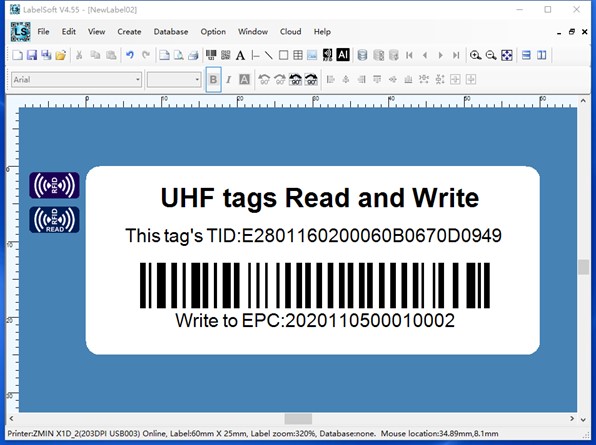Click the first rotate 90° icon

click(x=264, y=79)
